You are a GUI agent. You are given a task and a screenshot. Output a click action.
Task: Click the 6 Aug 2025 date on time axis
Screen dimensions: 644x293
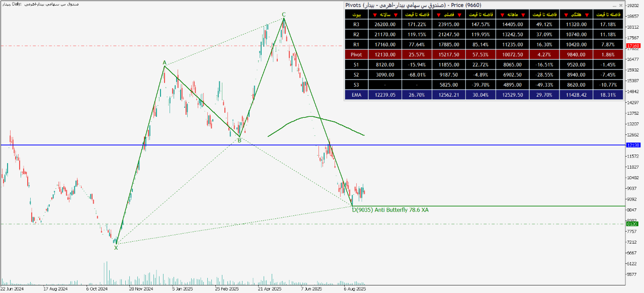point(355,289)
